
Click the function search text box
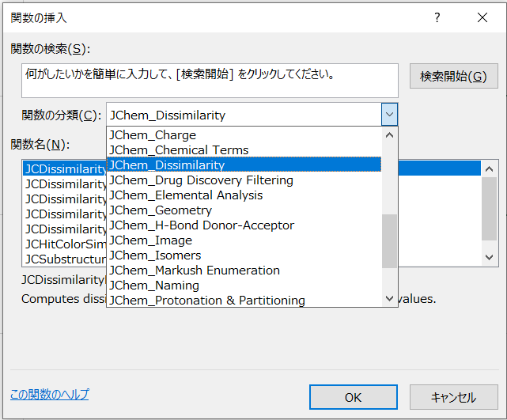click(210, 81)
